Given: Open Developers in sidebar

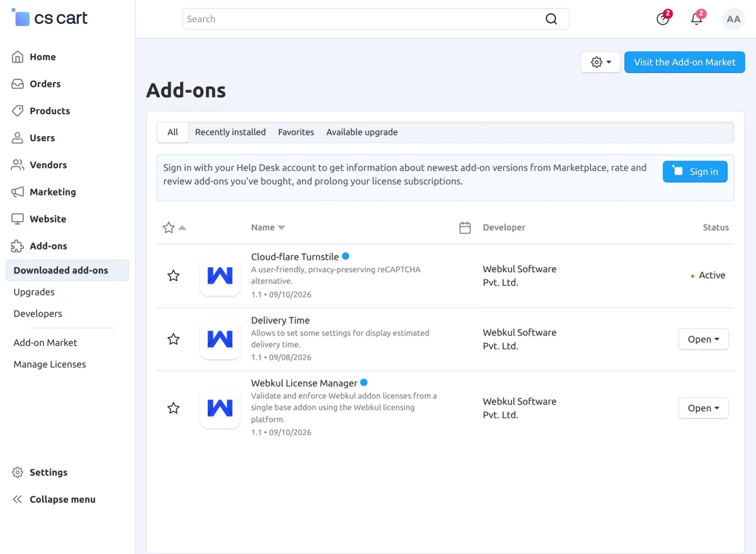Looking at the screenshot, I should [x=38, y=314].
